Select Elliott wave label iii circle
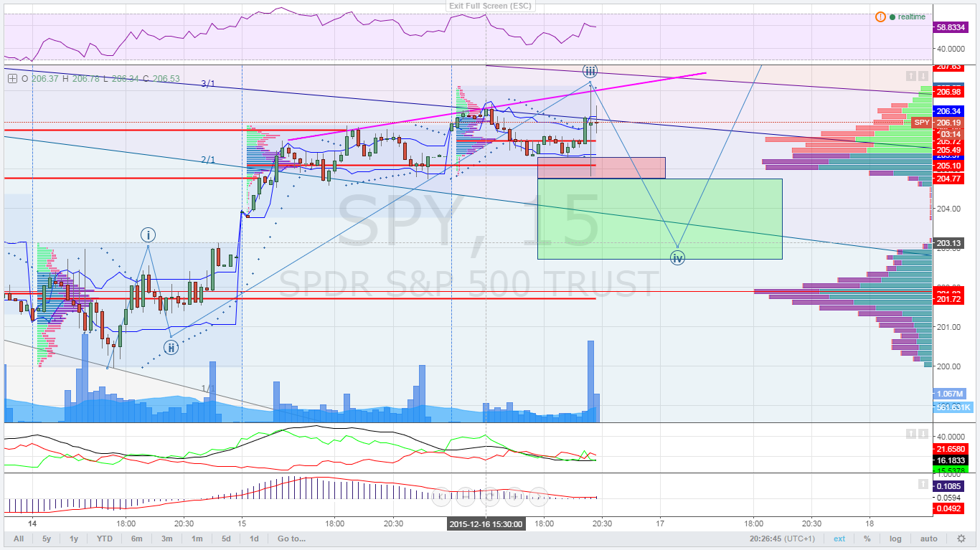980x550 pixels. point(590,70)
